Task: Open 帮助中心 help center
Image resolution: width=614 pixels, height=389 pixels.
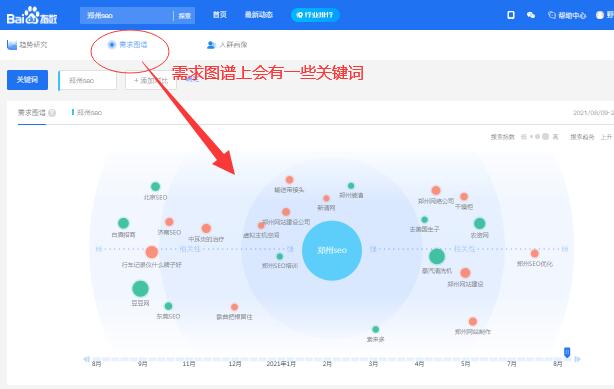Action: 567,15
